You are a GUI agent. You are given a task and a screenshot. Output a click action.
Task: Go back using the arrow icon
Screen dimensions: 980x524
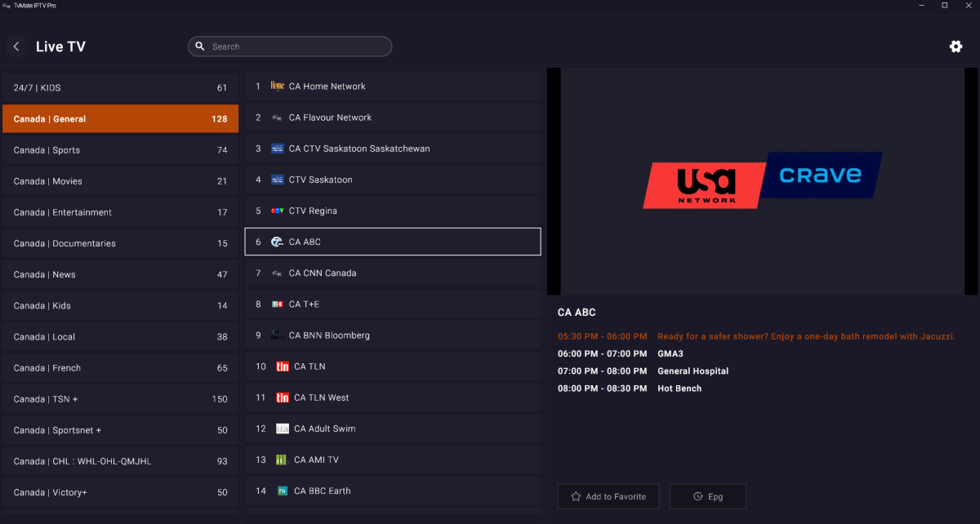pos(16,47)
